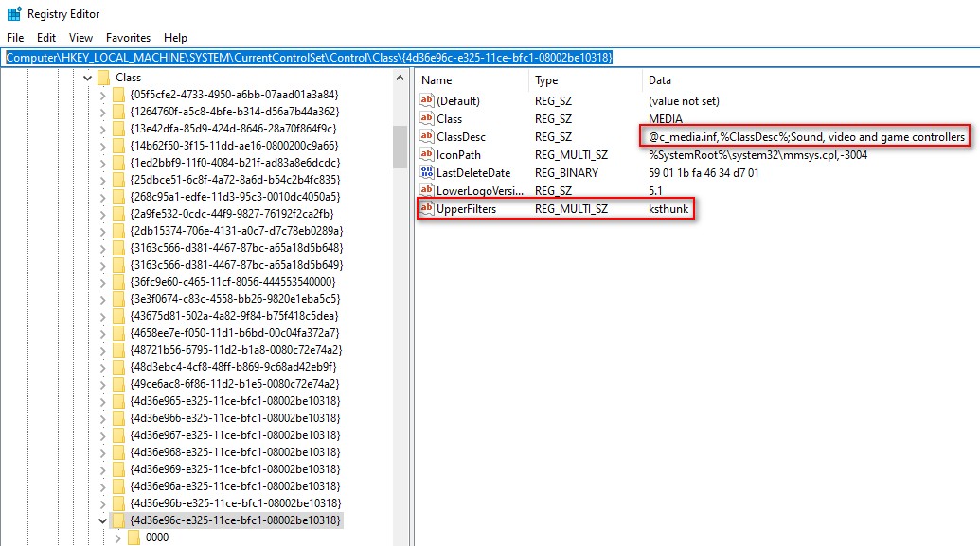980x546 pixels.
Task: Sort values by the Name column header
Action: point(437,80)
